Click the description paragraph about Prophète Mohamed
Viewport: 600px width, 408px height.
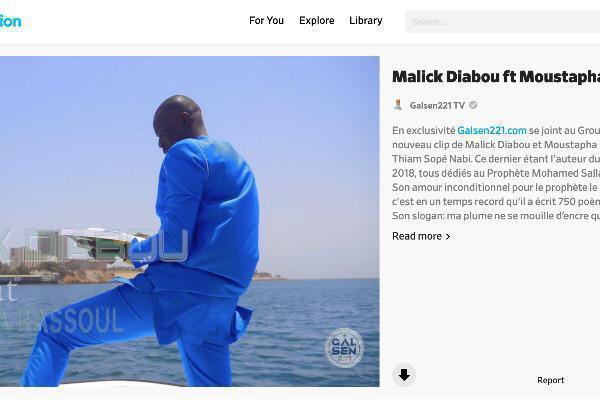pyautogui.click(x=496, y=173)
